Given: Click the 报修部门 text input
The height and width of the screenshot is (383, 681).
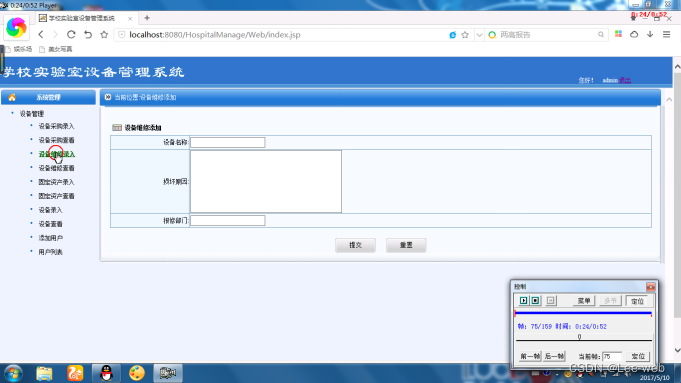Looking at the screenshot, I should (228, 221).
